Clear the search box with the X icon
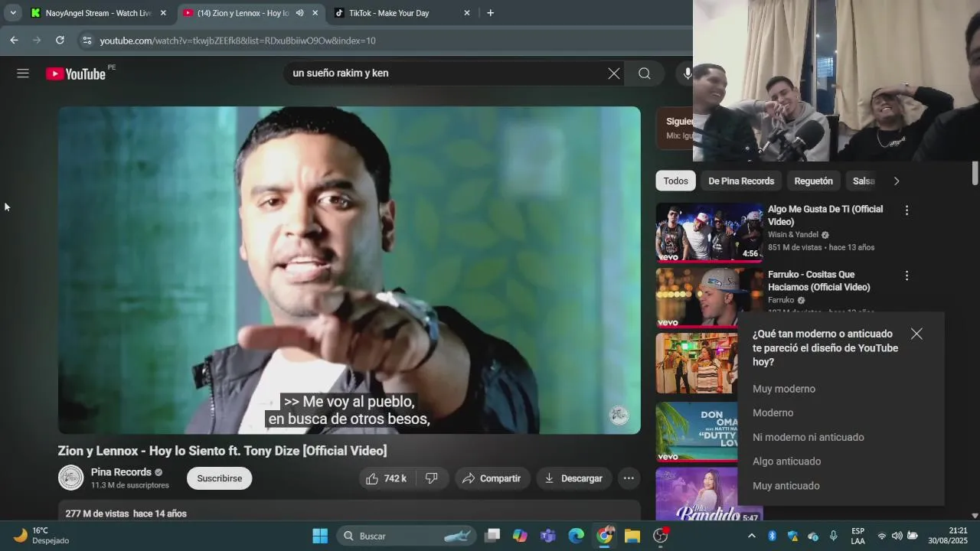Viewport: 980px width, 551px height. coord(614,73)
